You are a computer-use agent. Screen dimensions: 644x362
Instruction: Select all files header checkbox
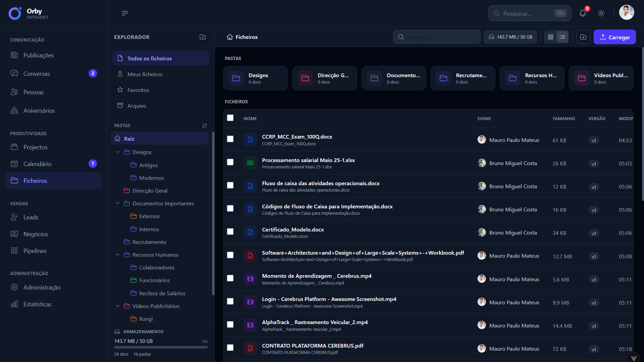tap(230, 118)
